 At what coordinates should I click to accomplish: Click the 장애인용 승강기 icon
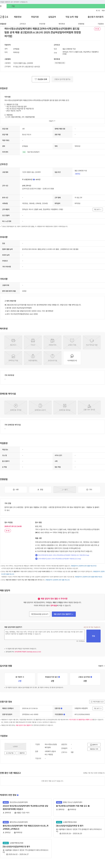click(40, 407)
